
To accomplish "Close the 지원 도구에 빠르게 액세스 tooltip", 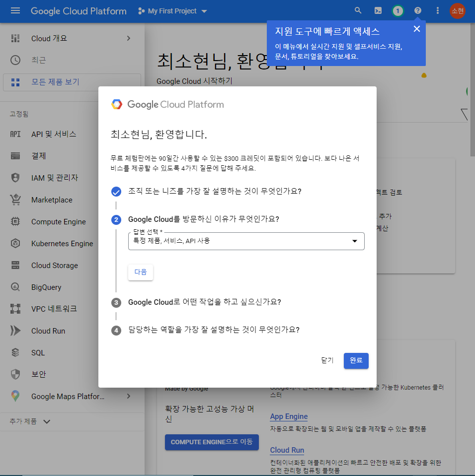I will coord(417,29).
